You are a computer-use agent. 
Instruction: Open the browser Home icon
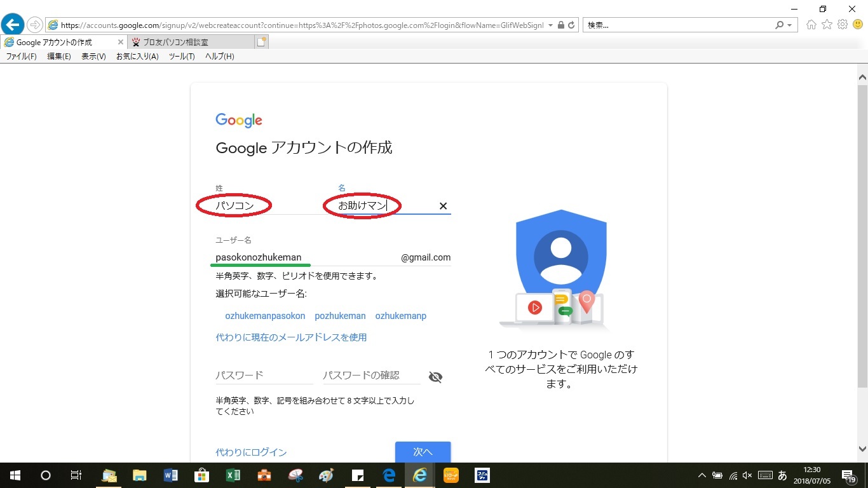(811, 25)
